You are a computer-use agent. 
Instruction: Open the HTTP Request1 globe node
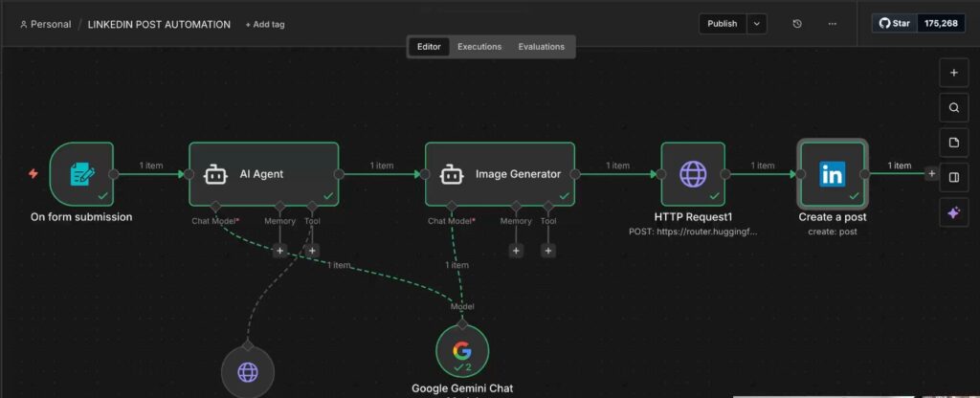693,174
